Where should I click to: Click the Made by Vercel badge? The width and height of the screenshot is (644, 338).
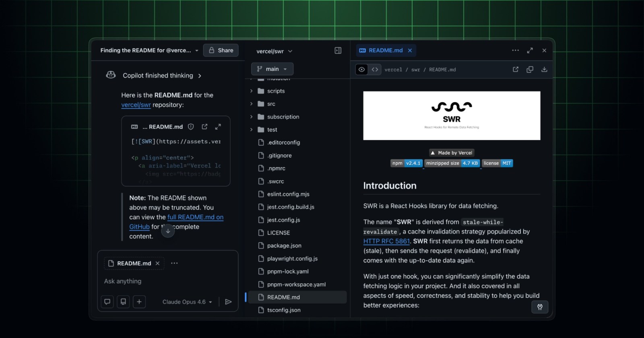click(x=452, y=153)
